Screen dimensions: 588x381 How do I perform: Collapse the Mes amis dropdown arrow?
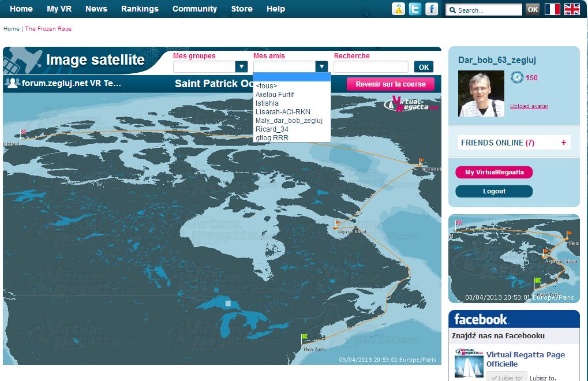click(321, 67)
